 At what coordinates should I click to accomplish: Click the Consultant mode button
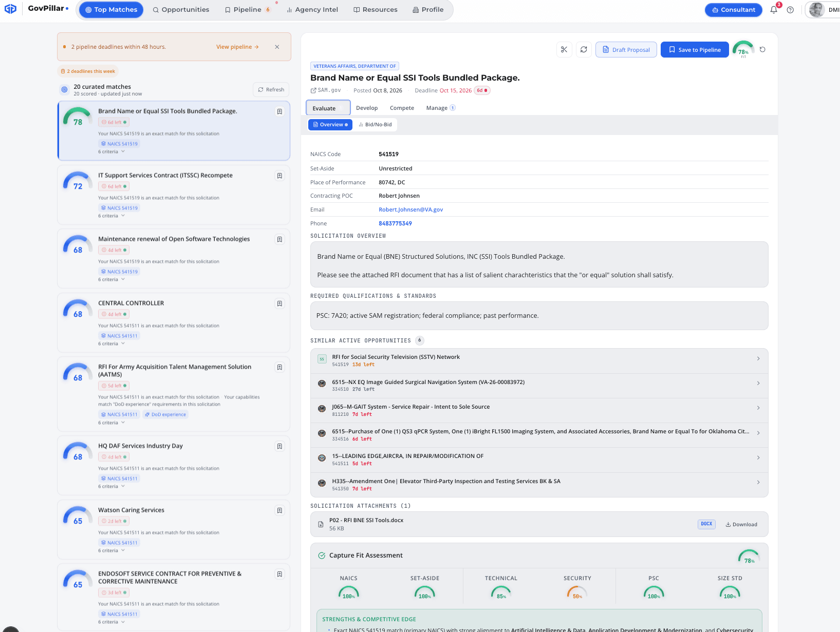tap(733, 10)
